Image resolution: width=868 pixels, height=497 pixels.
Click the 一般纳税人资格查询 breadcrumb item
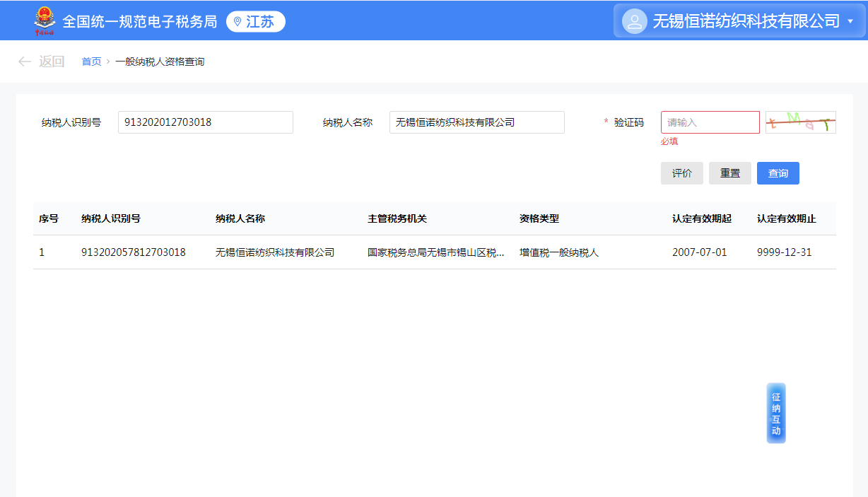point(160,62)
